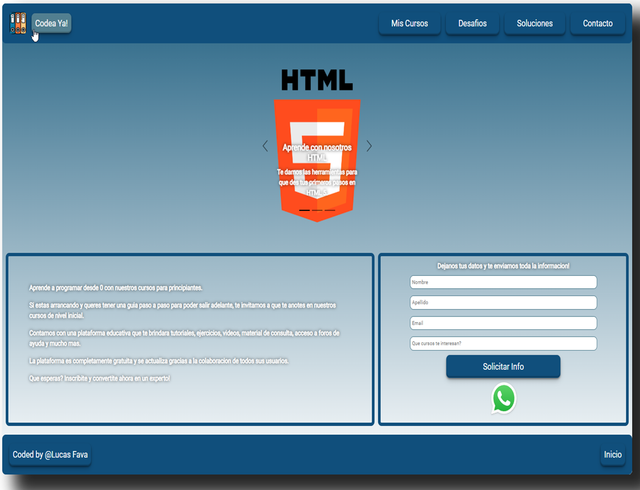Open the Mis Cursos menu item
Image resolution: width=640 pixels, height=490 pixels.
pyautogui.click(x=409, y=24)
